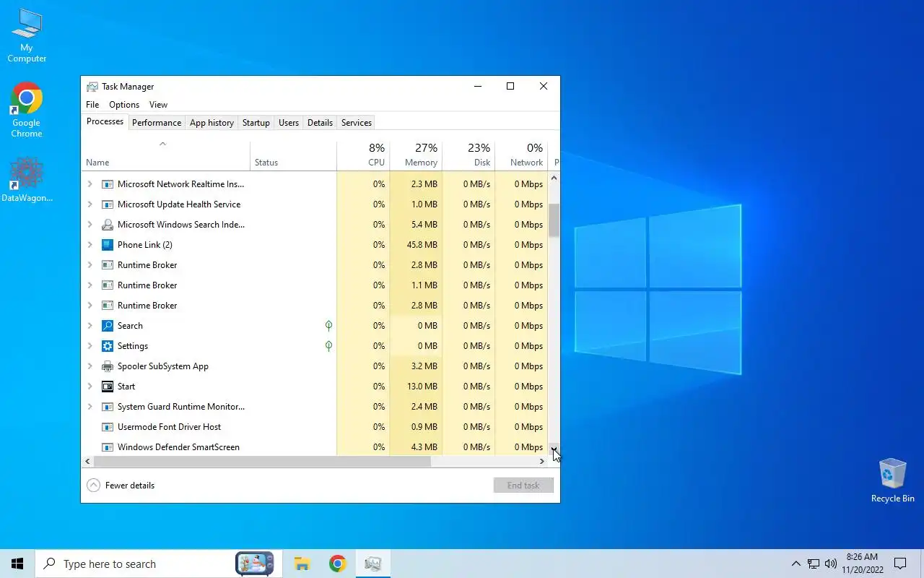Expand the Microsoft Windows Search Indexer row
This screenshot has width=924, height=578.
[x=90, y=225]
